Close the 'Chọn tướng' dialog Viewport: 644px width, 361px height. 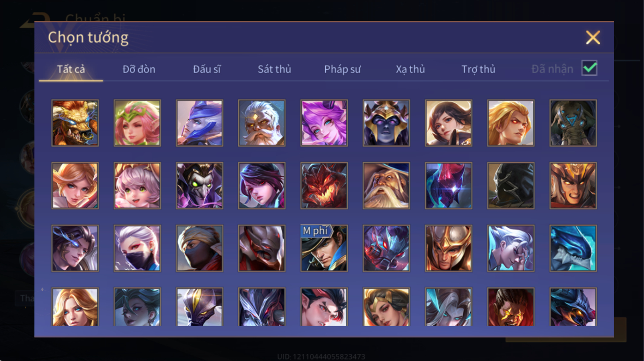tap(593, 37)
